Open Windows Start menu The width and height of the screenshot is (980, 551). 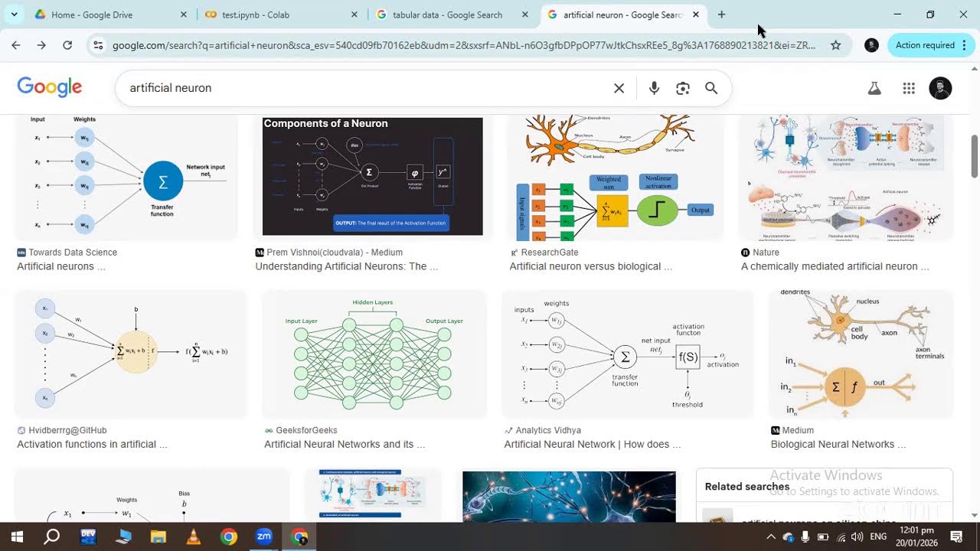click(17, 536)
